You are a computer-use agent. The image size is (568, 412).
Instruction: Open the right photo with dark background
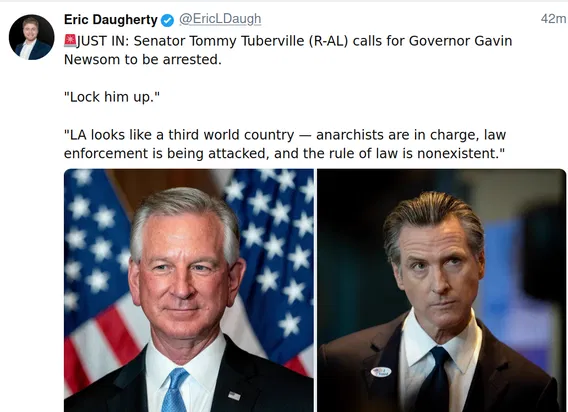point(441,290)
